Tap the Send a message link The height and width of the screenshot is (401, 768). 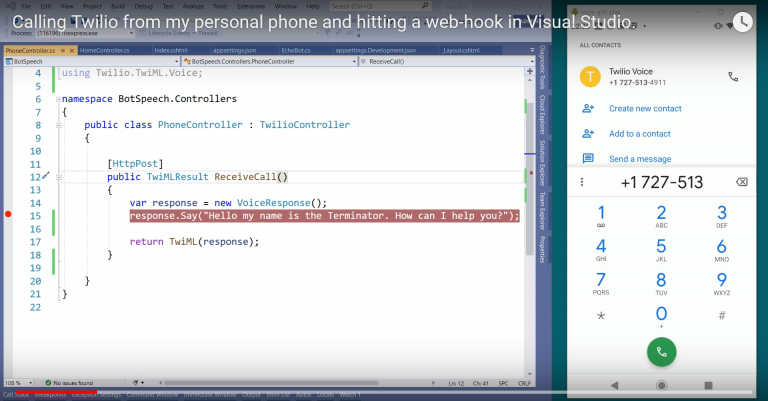click(x=640, y=159)
